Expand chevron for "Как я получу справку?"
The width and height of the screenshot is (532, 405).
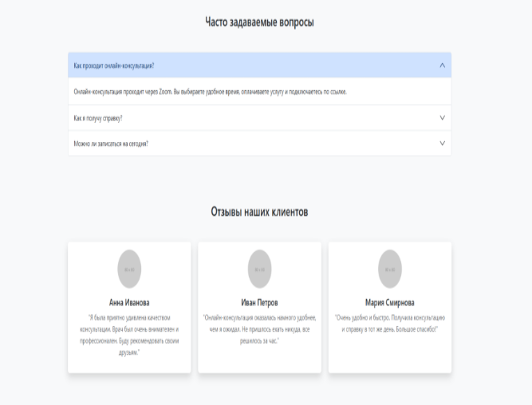pos(442,118)
